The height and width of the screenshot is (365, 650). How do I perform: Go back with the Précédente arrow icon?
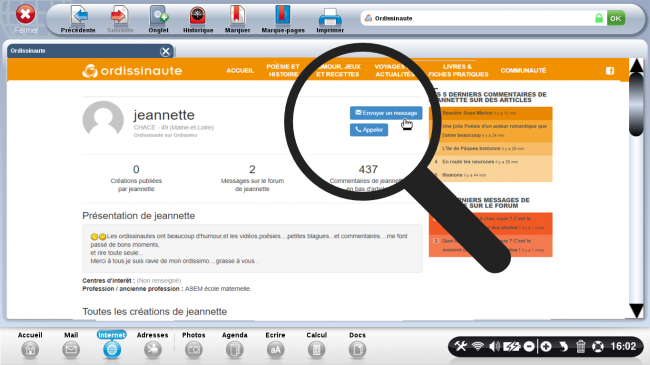[79, 16]
